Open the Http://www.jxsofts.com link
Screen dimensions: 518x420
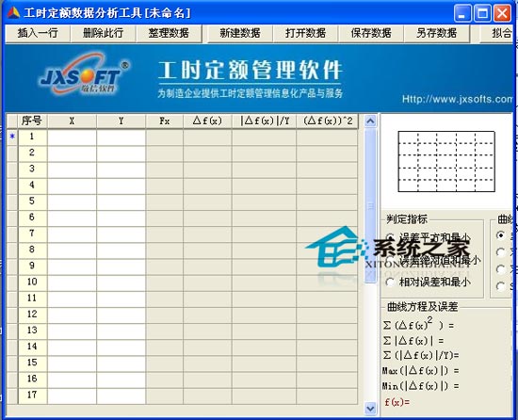click(x=458, y=99)
